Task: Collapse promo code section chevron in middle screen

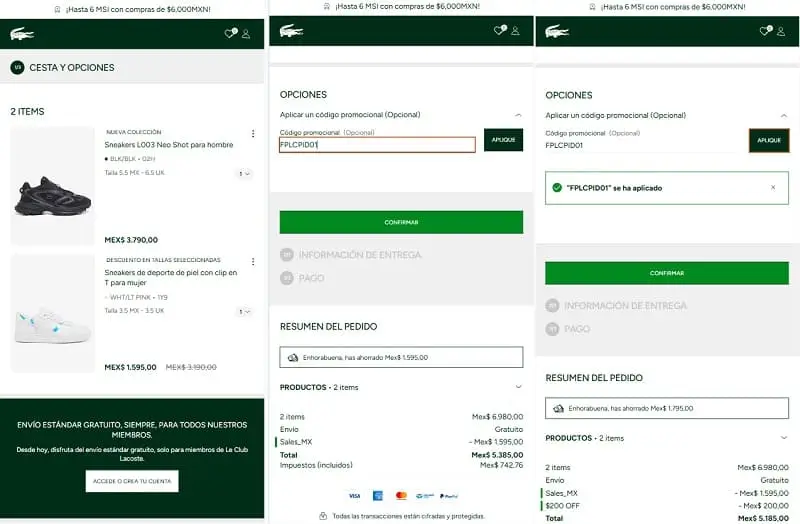Action: click(x=518, y=115)
